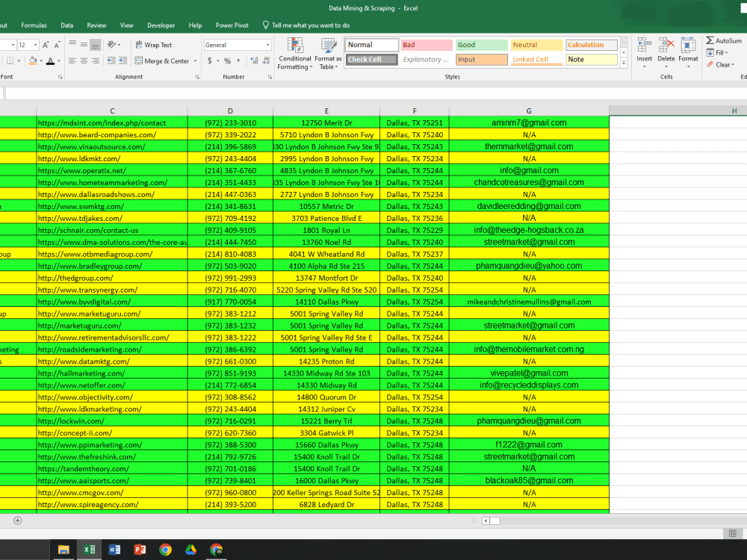Delete cells using the Delete icon

coord(666,46)
